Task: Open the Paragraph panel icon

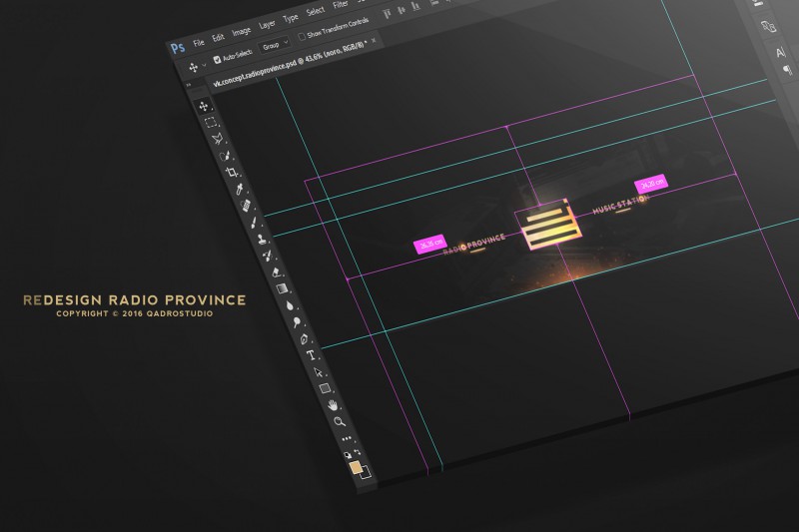Action: click(x=787, y=69)
